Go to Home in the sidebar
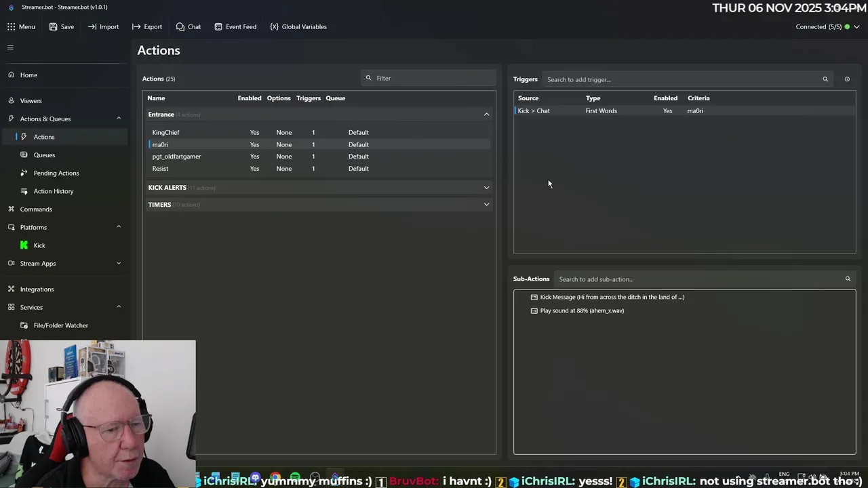This screenshot has height=488, width=868. [x=28, y=75]
